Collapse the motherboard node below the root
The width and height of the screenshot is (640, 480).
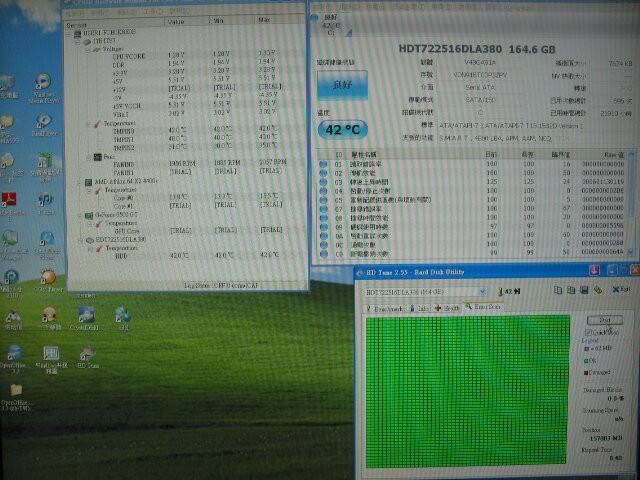[x=78, y=42]
